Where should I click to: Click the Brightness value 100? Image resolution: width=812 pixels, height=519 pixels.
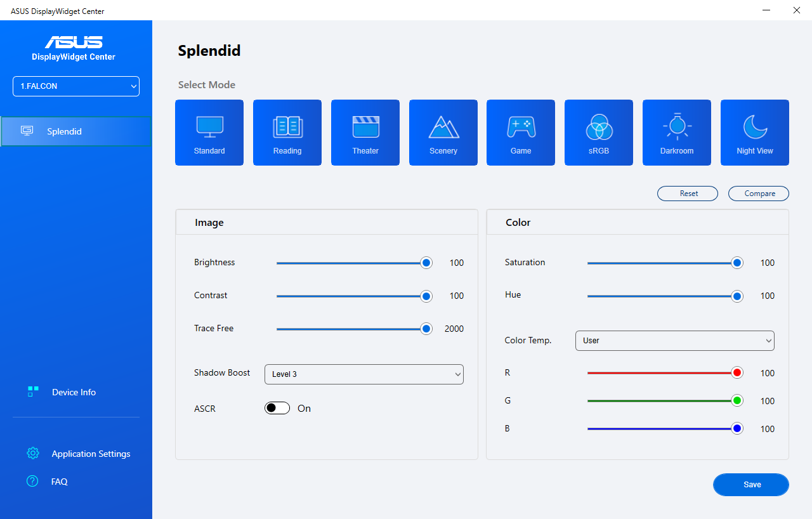(x=457, y=263)
